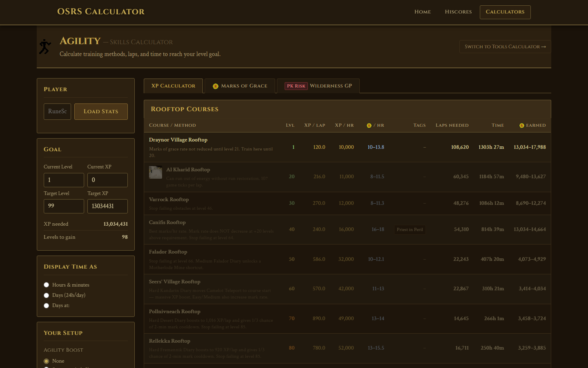This screenshot has width=588, height=368.
Task: Select the Rellekka Rooftop course name
Action: coord(169,341)
